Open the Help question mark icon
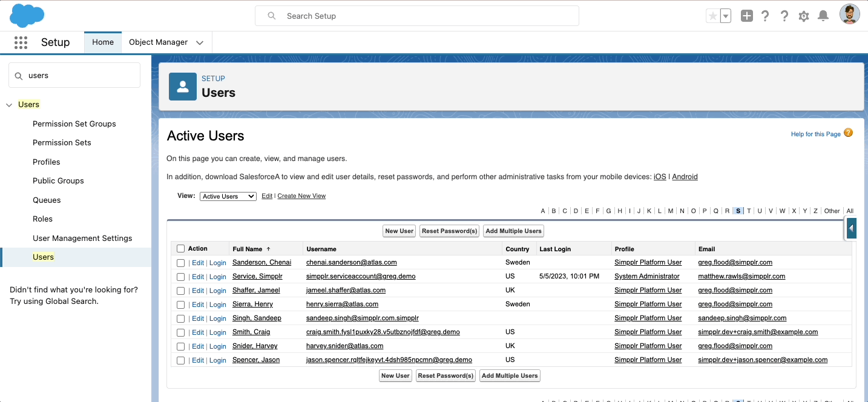Viewport: 868px width, 402px height. [784, 16]
